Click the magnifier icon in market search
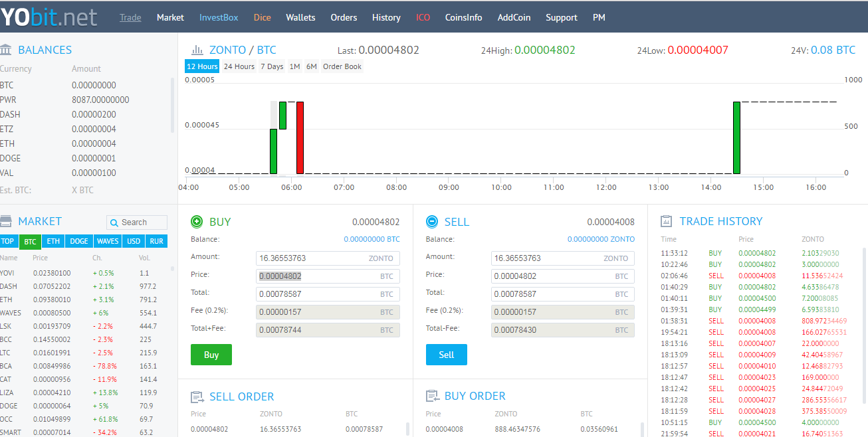868x437 pixels. (x=114, y=222)
